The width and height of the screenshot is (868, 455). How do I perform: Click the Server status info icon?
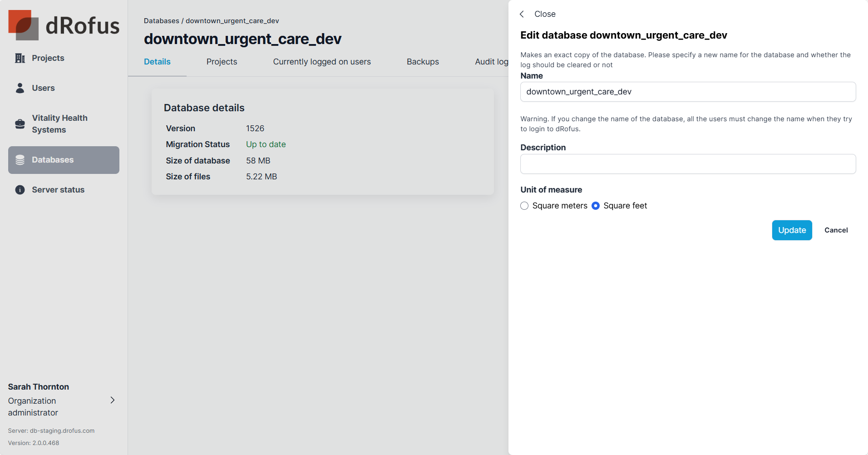point(20,190)
